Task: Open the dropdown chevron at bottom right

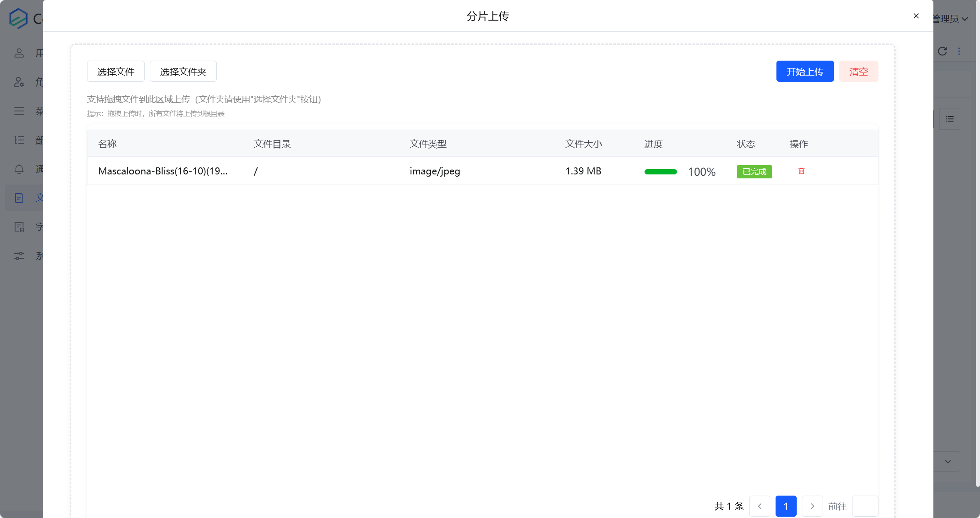Action: [x=947, y=461]
